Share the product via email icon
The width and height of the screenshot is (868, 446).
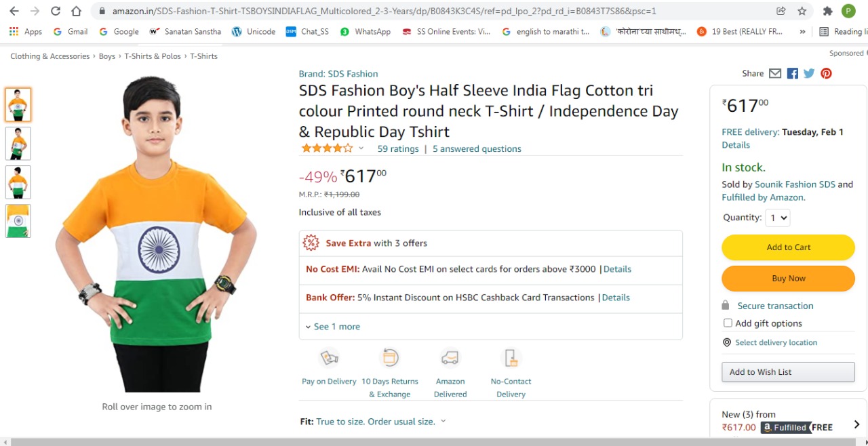pyautogui.click(x=775, y=73)
